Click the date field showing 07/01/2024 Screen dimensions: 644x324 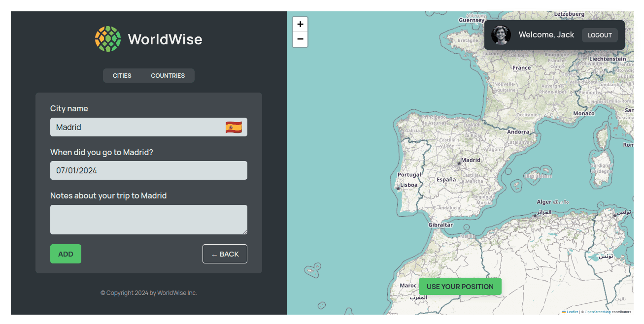point(149,170)
